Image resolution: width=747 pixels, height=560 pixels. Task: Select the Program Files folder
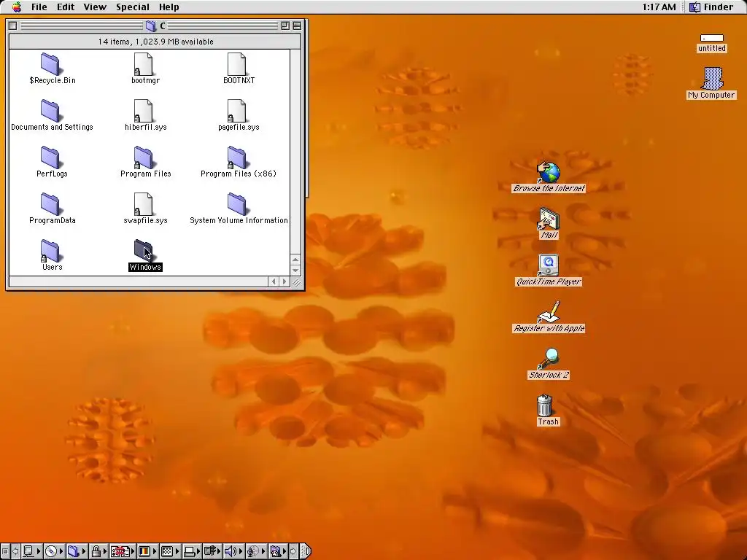[x=145, y=162]
